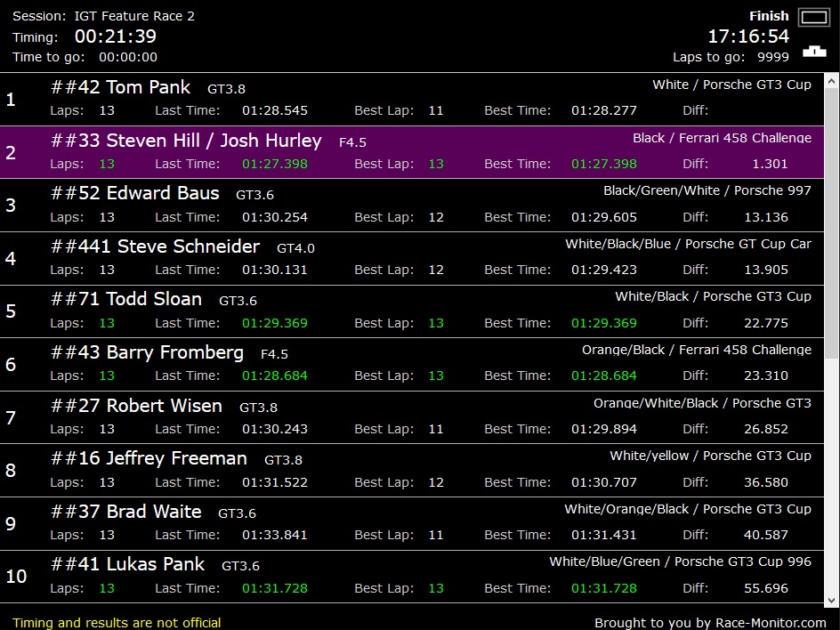Select the ##52 Edward Baus entry

pyautogui.click(x=412, y=206)
